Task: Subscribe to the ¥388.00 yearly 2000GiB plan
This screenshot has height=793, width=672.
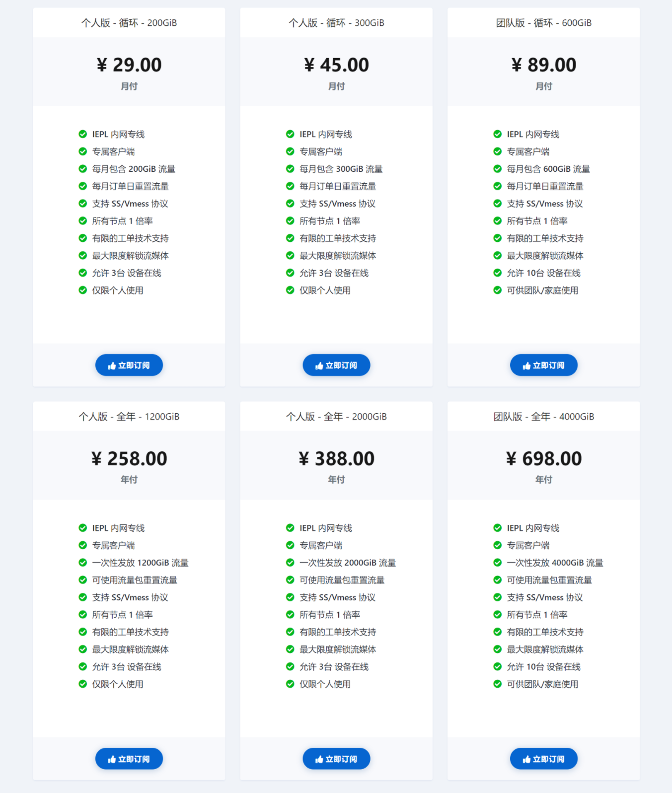Action: coord(336,759)
